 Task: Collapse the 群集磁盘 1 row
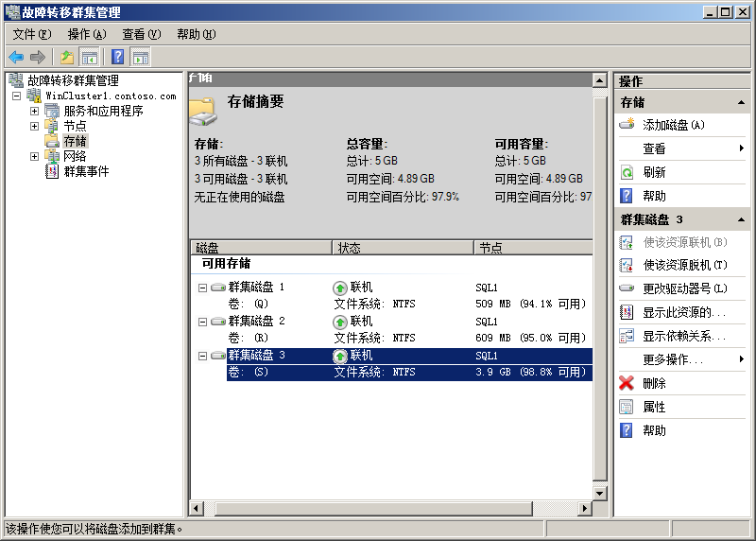[202, 288]
